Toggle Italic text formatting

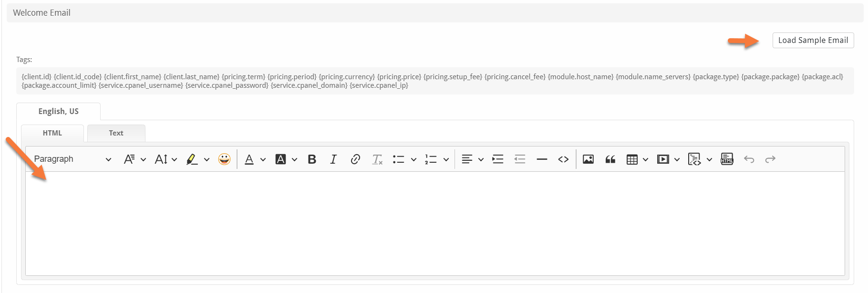pos(333,159)
